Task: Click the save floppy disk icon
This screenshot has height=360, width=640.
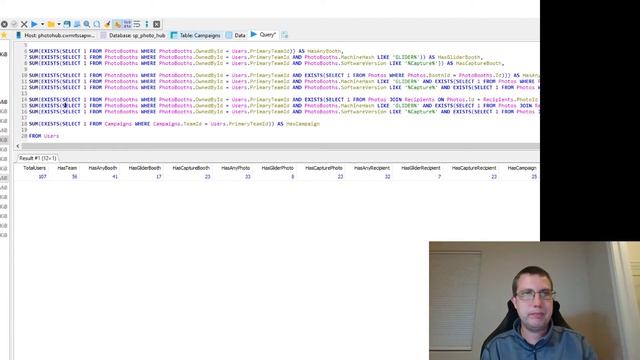Action: point(67,24)
